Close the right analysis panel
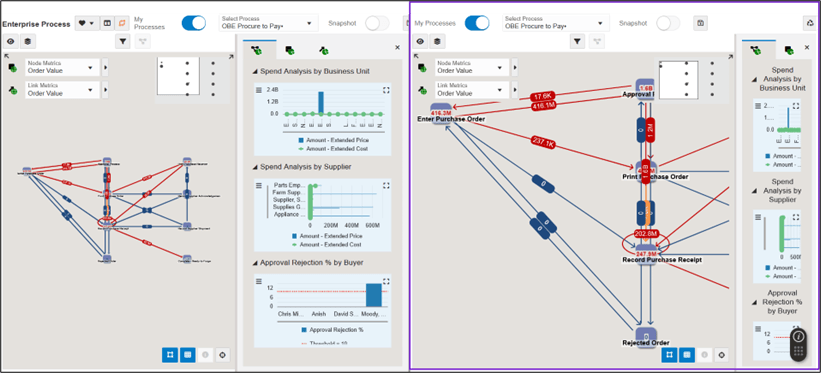This screenshot has height=373, width=821. 807,48
